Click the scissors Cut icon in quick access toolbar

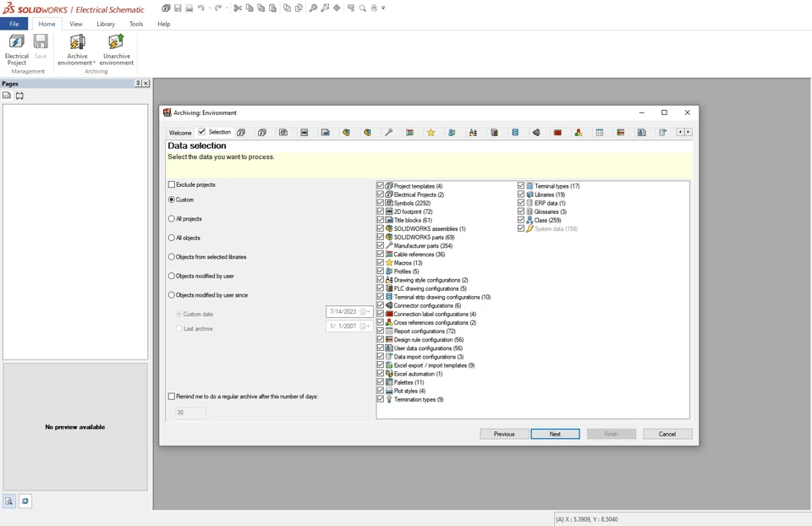[238, 8]
